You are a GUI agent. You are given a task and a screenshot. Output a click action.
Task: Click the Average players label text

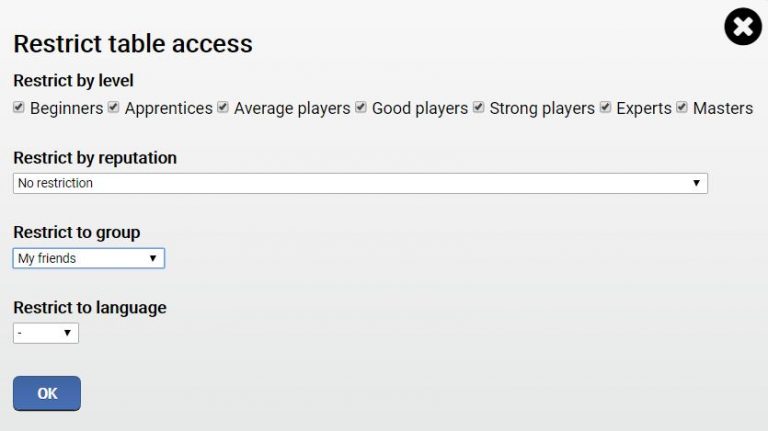tap(292, 108)
